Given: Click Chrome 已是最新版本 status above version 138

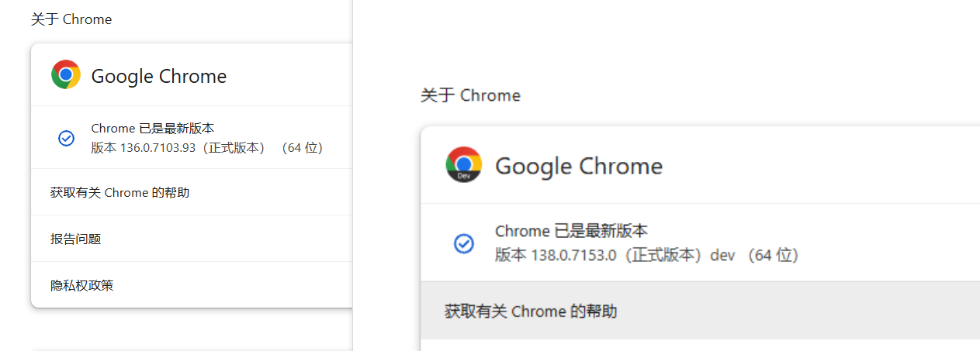Looking at the screenshot, I should point(571,231).
